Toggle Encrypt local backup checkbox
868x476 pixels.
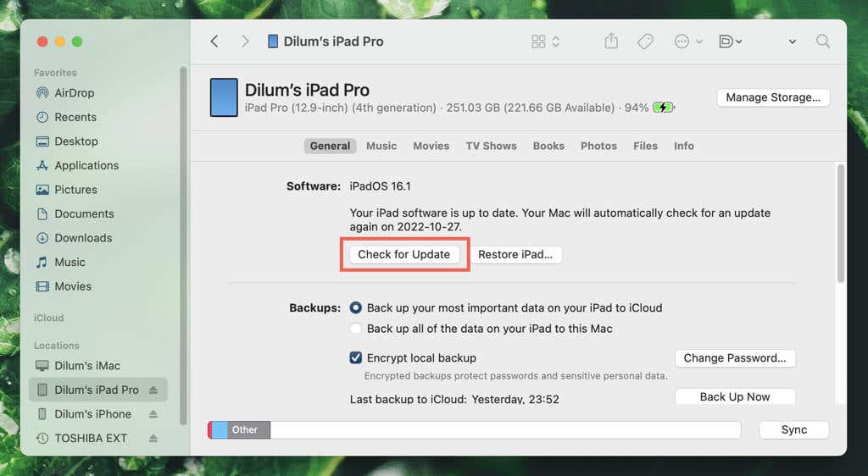coord(356,358)
